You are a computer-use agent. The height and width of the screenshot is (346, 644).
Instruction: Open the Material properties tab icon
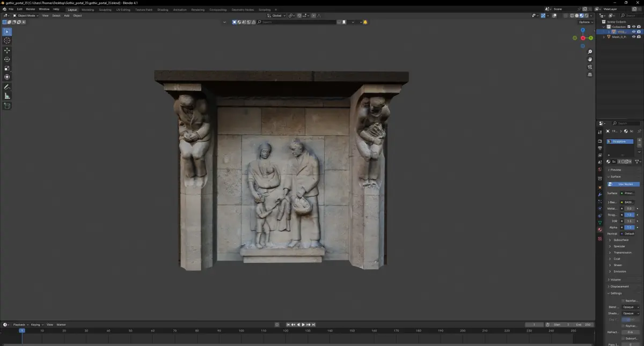pos(600,230)
